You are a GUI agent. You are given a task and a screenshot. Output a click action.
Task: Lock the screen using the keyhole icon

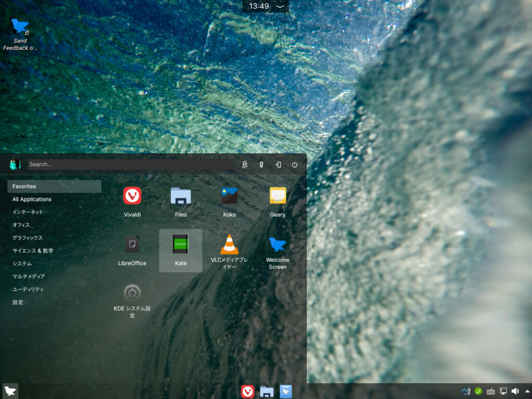[x=261, y=164]
